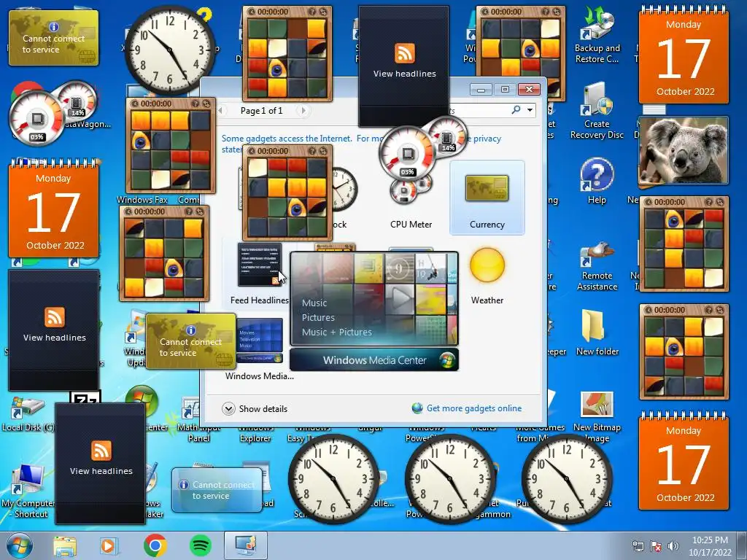Click the Page 1 of 1 text in gallery
The image size is (747, 560).
[262, 111]
